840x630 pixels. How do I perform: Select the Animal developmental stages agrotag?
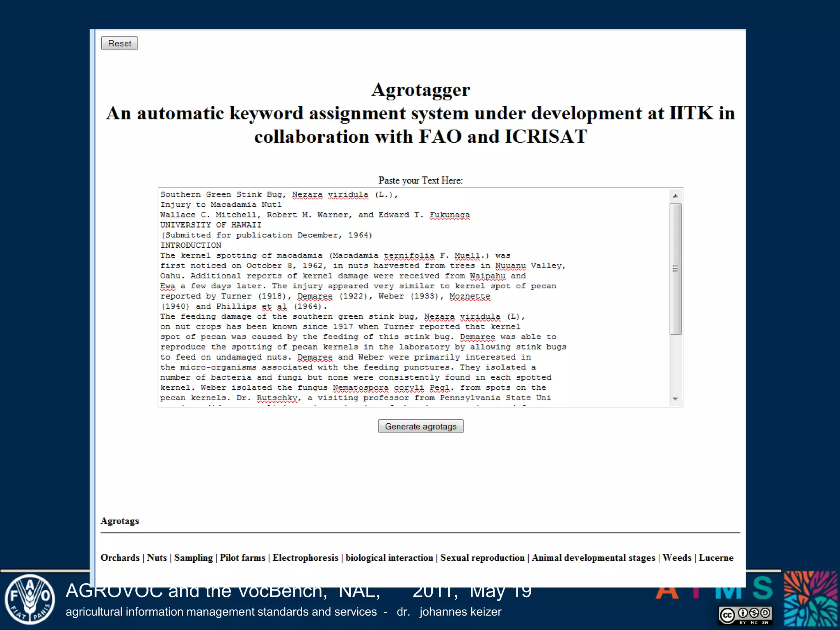(x=593, y=558)
